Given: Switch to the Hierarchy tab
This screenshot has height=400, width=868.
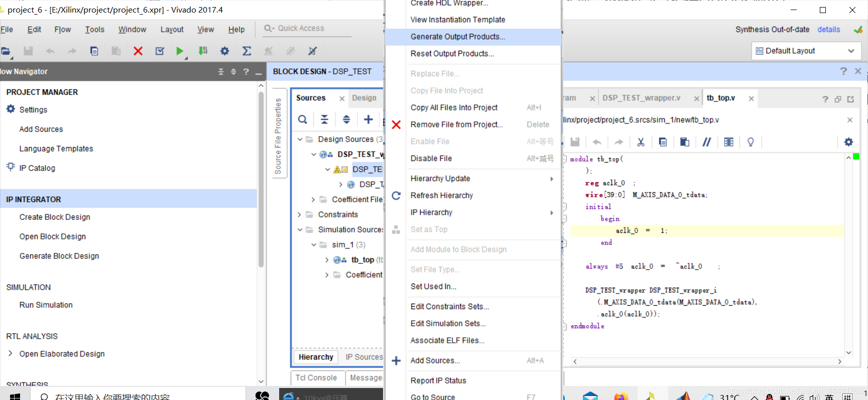Looking at the screenshot, I should pos(316,357).
